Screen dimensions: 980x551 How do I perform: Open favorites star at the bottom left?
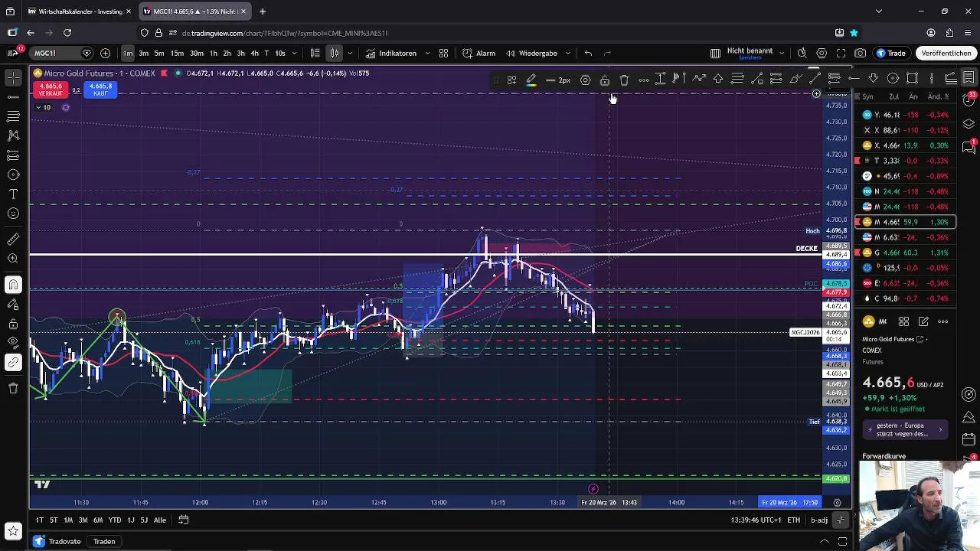click(x=13, y=530)
